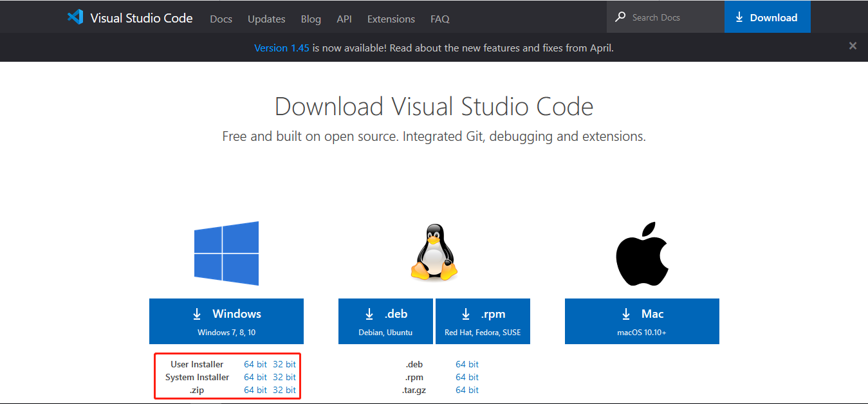Open the Docs menu item

pos(221,19)
